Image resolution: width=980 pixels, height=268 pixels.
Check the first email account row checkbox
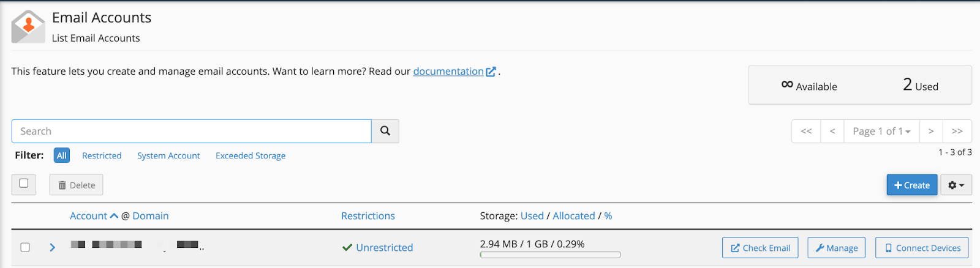point(25,247)
